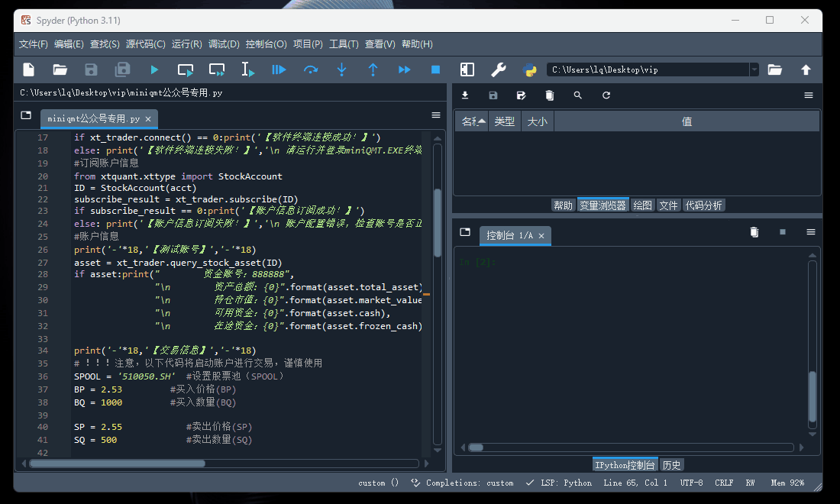The height and width of the screenshot is (504, 840).
Task: Switch to the 帮助 pane tab
Action: point(563,205)
